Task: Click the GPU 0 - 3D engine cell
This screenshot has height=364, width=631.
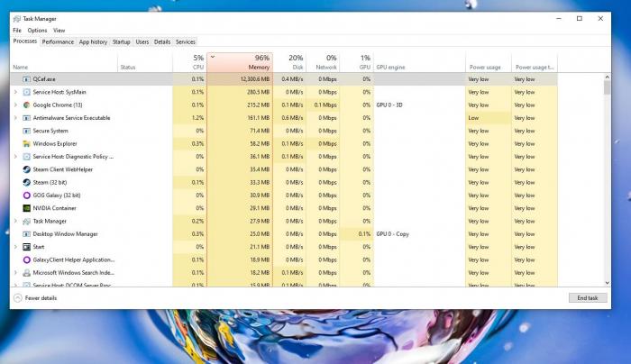Action: pyautogui.click(x=419, y=105)
